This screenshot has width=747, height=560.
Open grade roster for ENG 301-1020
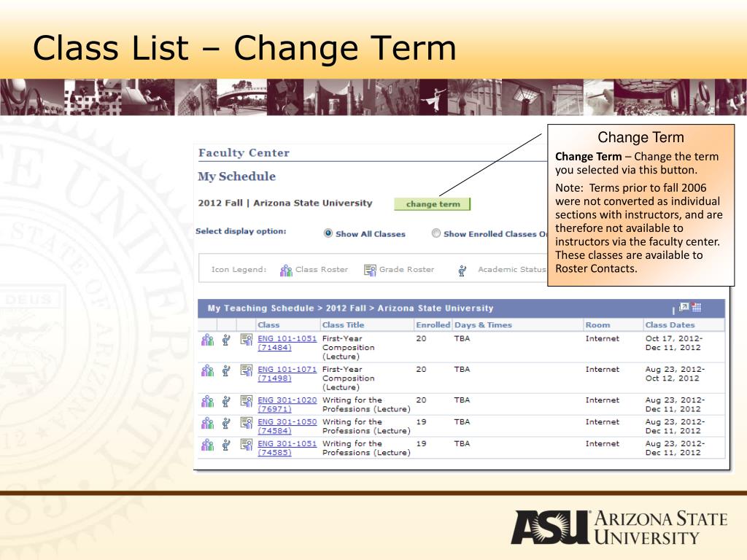click(247, 401)
